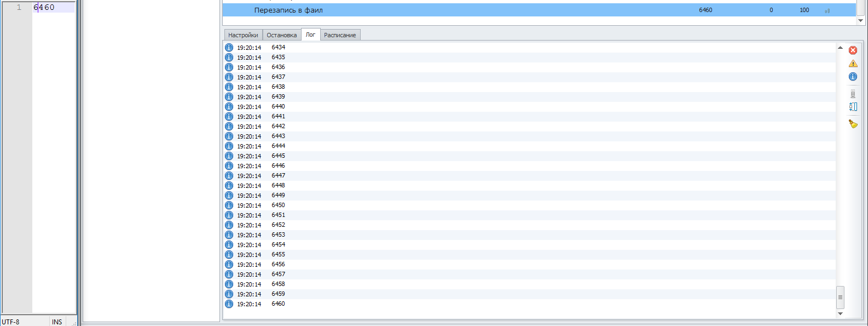This screenshot has width=868, height=326.
Task: Click the info icon of log entry 6457
Action: click(229, 274)
